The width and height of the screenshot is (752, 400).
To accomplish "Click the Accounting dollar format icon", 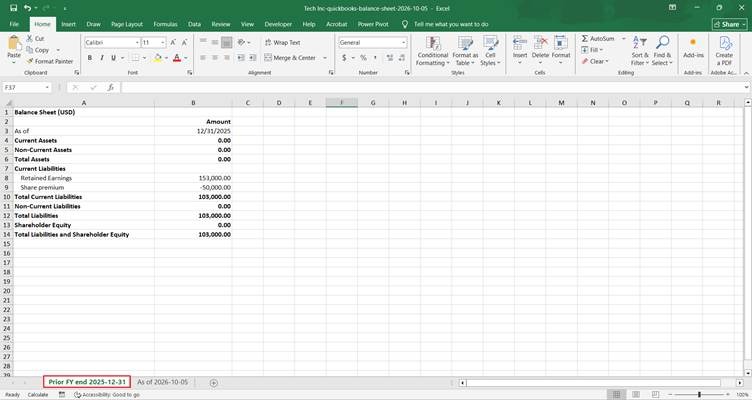I will 344,58.
